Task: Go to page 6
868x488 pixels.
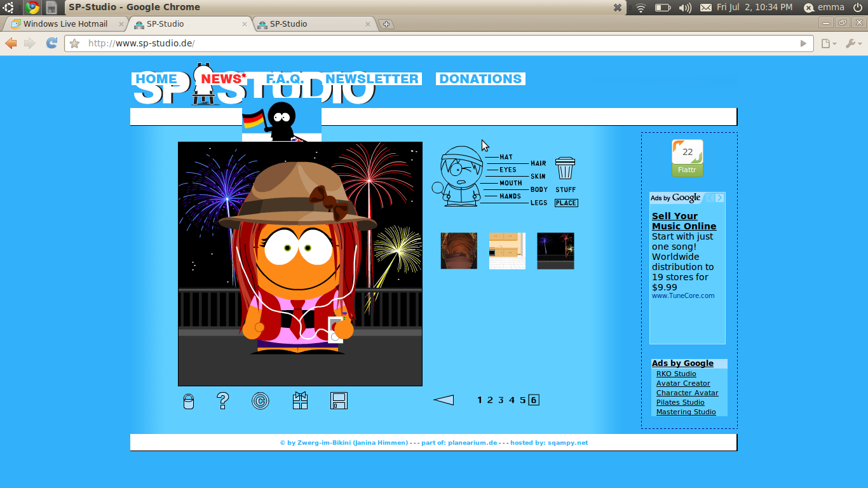Action: point(534,400)
